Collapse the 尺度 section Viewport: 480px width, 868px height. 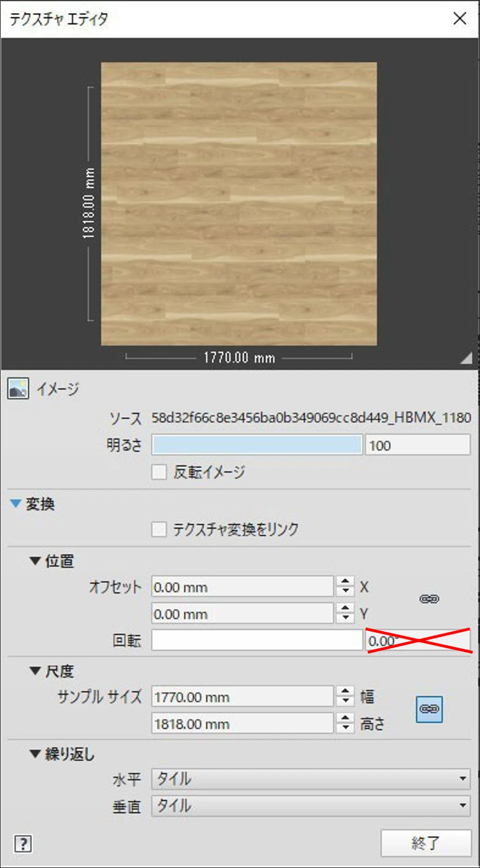35,671
